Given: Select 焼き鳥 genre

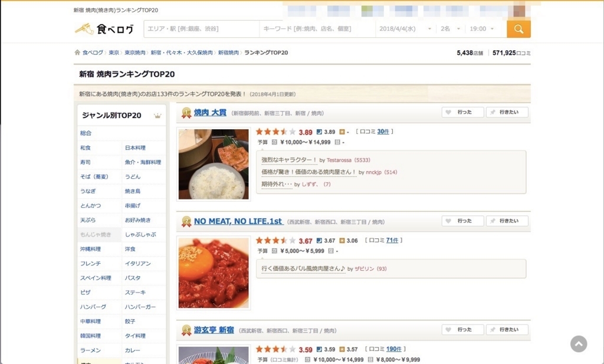Looking at the screenshot, I should click(133, 191).
